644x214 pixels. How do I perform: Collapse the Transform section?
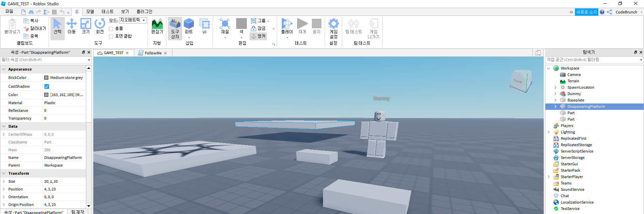[4, 174]
